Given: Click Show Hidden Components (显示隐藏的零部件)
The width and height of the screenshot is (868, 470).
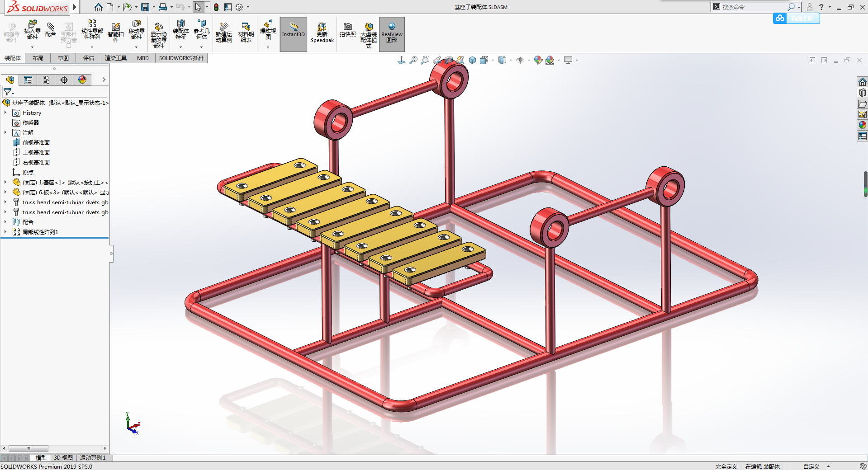Looking at the screenshot, I should click(158, 35).
